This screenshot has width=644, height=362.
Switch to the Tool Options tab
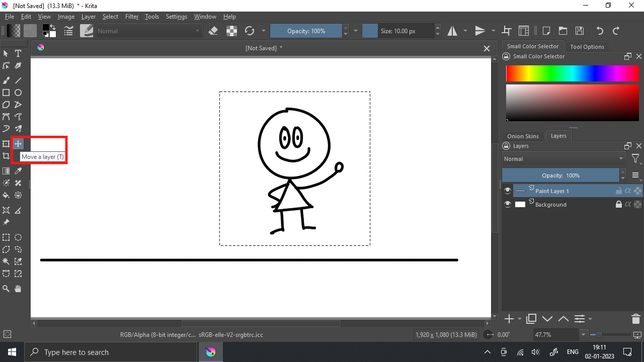click(587, 47)
